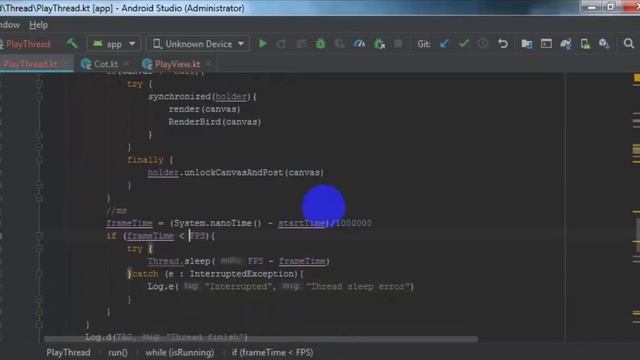Click the if (frameTime < FPS) breadcrumb
This screenshot has height=360, width=640.
click(273, 352)
